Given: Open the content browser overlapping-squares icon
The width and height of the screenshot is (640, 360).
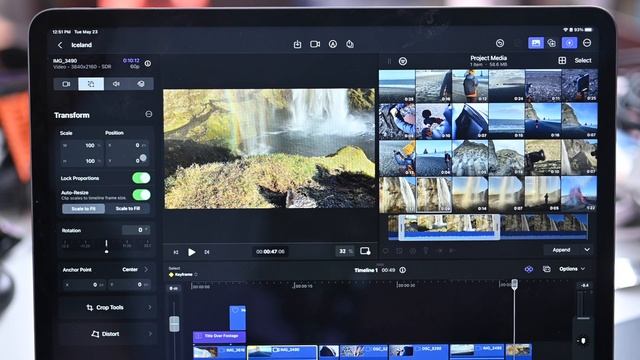Looking at the screenshot, I should (x=552, y=43).
